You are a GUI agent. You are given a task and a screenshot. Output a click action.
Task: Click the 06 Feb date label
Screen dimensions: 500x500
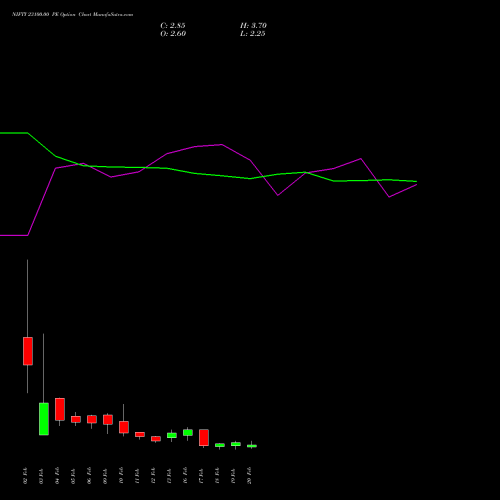(90, 476)
